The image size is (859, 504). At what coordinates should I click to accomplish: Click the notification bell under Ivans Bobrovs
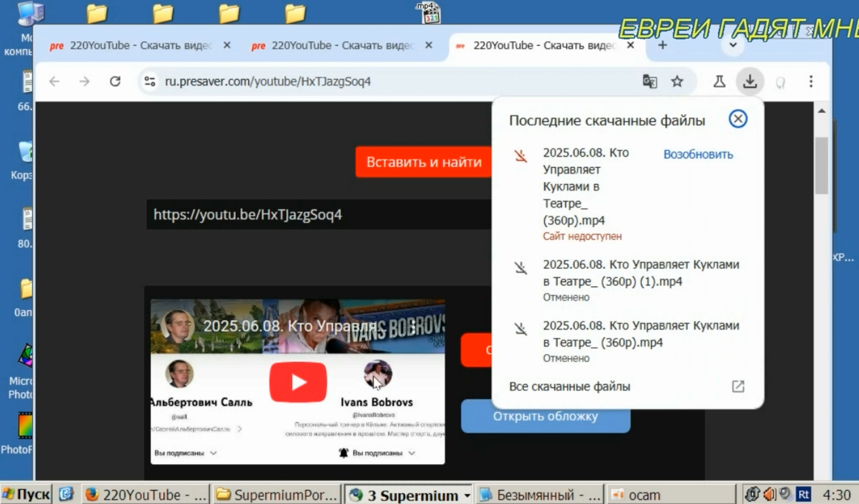point(343,452)
